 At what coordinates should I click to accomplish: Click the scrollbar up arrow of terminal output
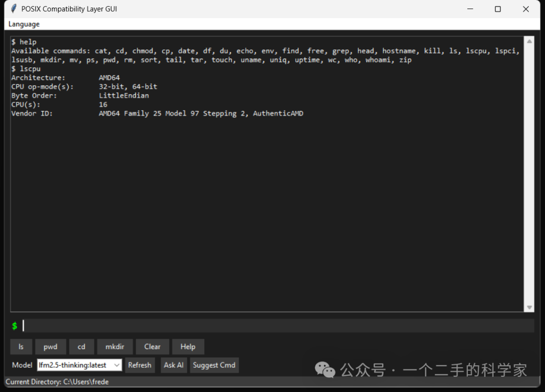[529, 41]
